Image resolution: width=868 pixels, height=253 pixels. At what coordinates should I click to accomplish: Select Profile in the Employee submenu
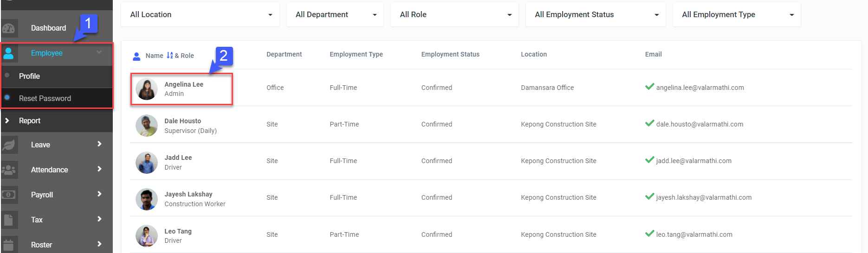pos(29,76)
